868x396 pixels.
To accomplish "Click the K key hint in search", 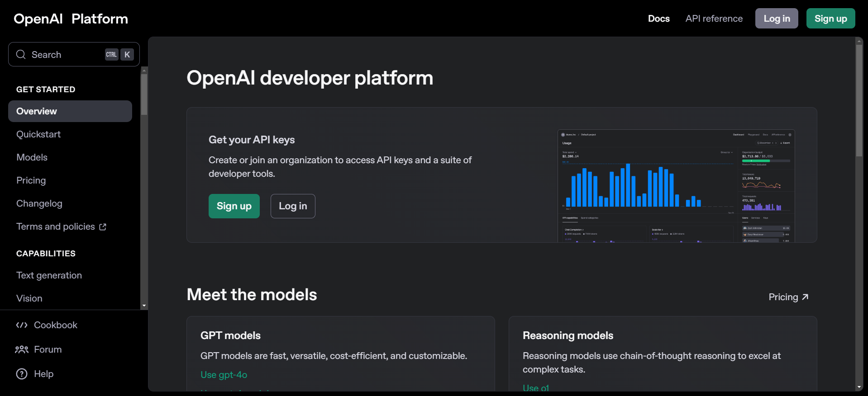I will click(127, 55).
